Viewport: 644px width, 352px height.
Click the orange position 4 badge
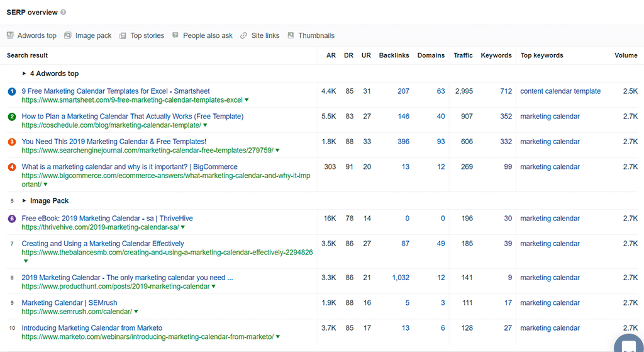(12, 167)
